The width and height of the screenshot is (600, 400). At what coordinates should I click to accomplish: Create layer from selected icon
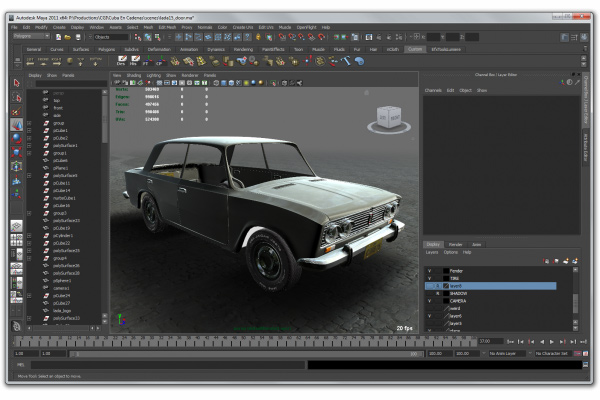[x=575, y=261]
